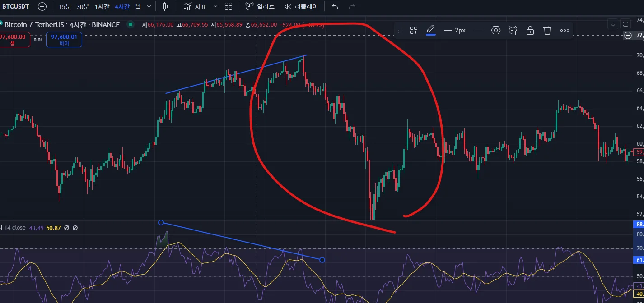
Task: Start bar replay with 리플레이
Action: (x=301, y=6)
